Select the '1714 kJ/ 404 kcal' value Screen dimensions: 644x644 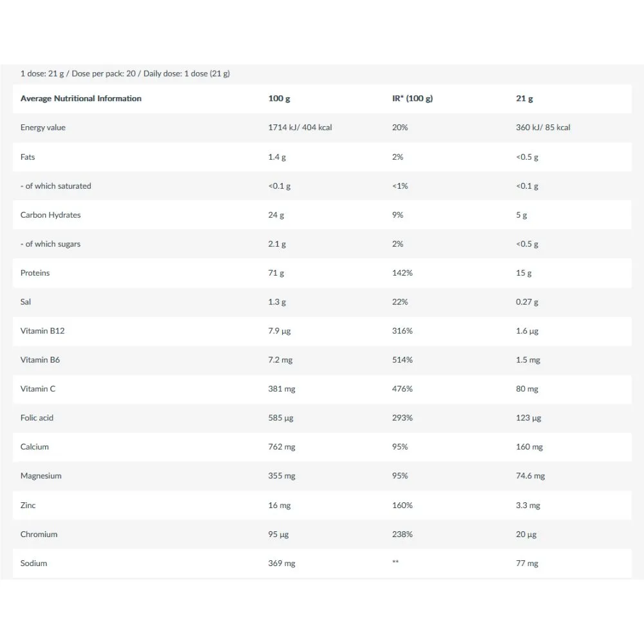pyautogui.click(x=300, y=128)
